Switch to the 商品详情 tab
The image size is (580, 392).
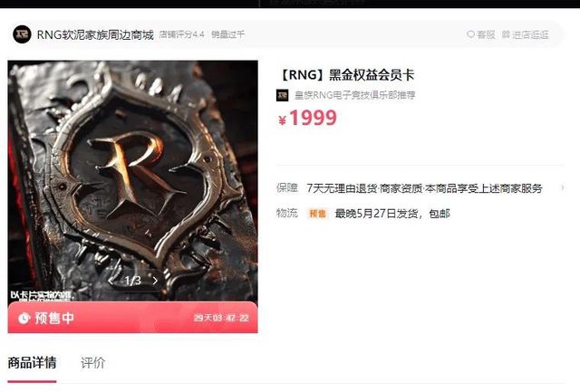pyautogui.click(x=33, y=362)
